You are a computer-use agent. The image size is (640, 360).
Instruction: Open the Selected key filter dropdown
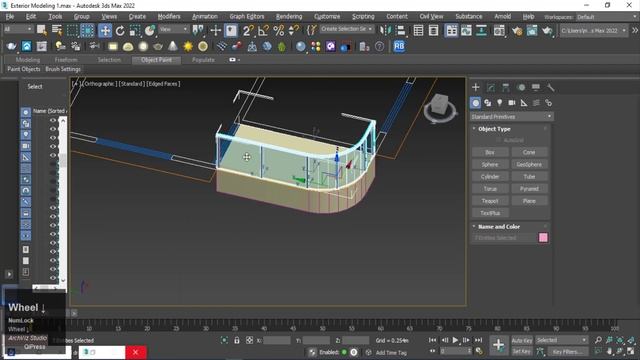(x=562, y=340)
